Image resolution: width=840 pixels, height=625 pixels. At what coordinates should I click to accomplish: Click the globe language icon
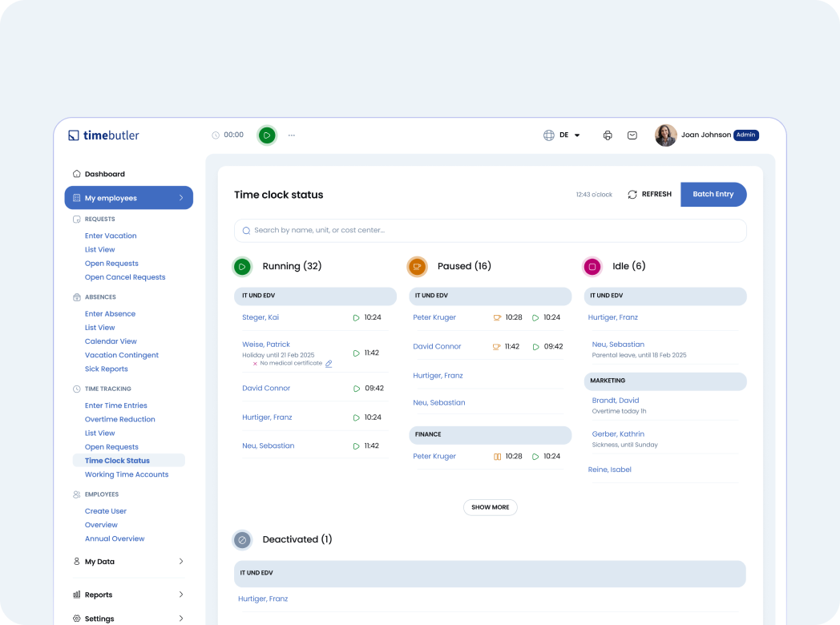[549, 135]
